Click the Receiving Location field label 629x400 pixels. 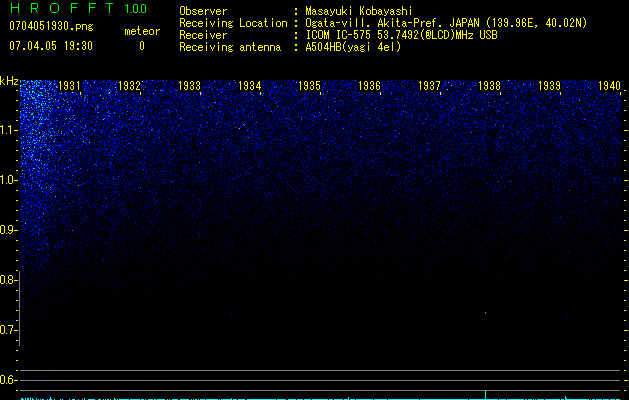[x=233, y=23]
